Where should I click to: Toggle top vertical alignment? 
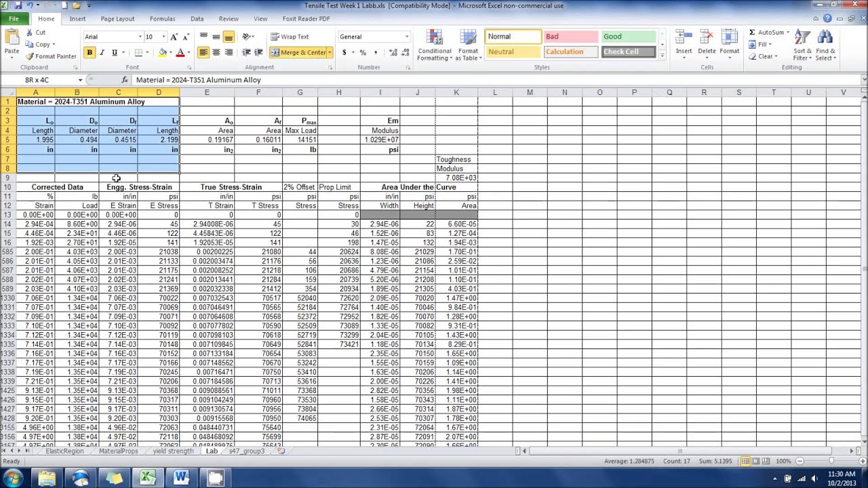click(203, 37)
